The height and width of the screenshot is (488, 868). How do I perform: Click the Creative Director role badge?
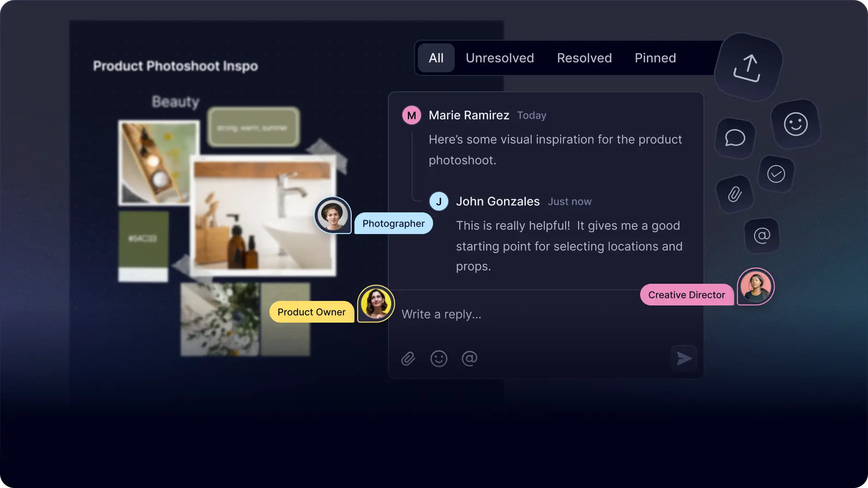click(x=687, y=294)
